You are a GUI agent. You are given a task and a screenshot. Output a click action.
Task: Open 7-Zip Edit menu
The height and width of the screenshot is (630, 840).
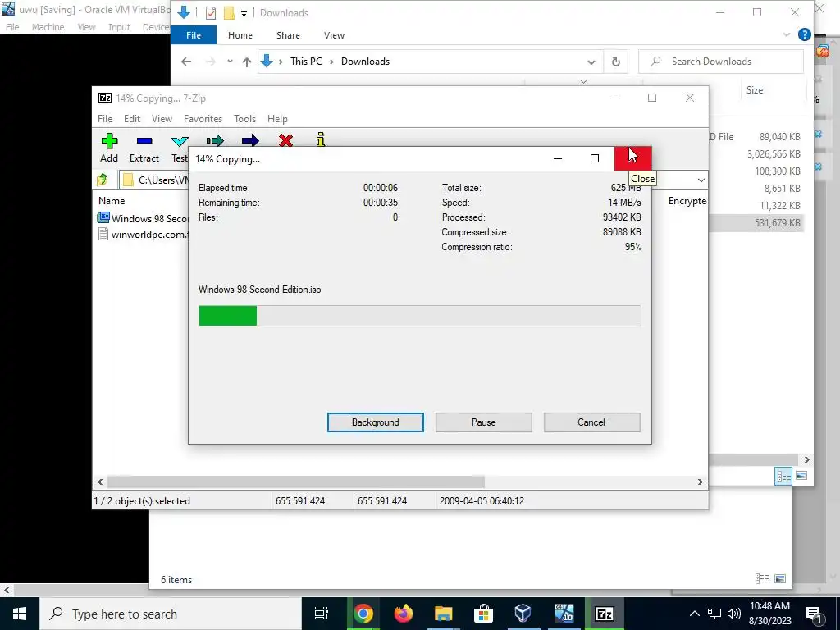click(x=132, y=119)
